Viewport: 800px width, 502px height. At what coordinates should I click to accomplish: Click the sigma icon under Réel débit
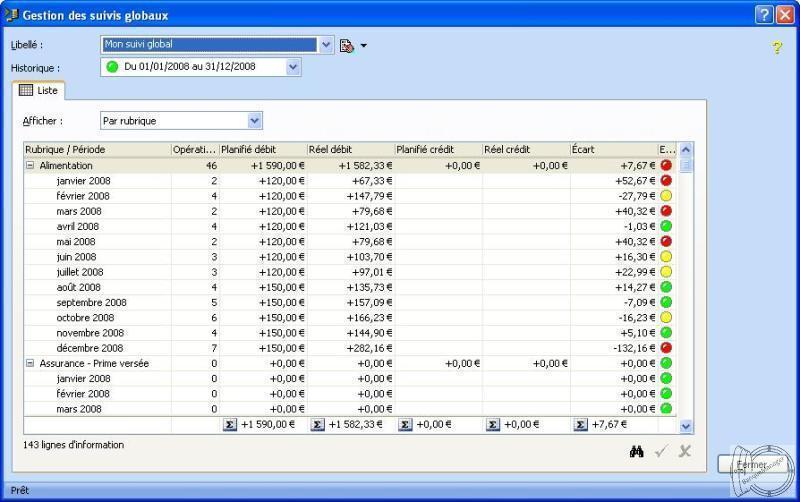pos(318,425)
